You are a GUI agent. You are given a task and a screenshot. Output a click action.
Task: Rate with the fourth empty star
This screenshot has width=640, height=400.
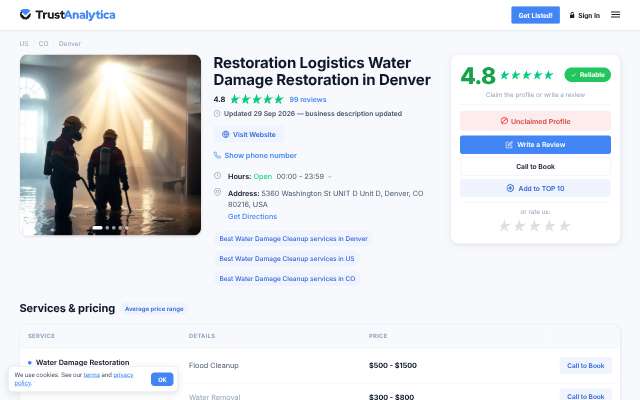550,226
